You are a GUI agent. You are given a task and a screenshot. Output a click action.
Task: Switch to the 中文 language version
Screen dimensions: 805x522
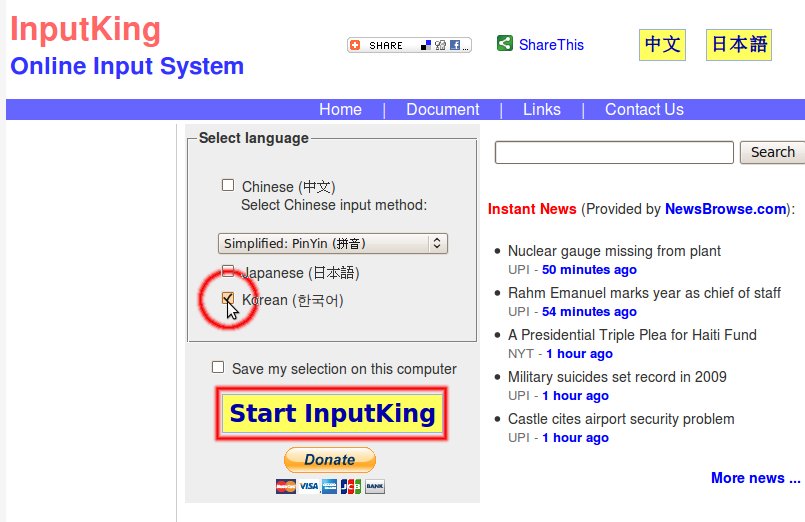pos(662,45)
